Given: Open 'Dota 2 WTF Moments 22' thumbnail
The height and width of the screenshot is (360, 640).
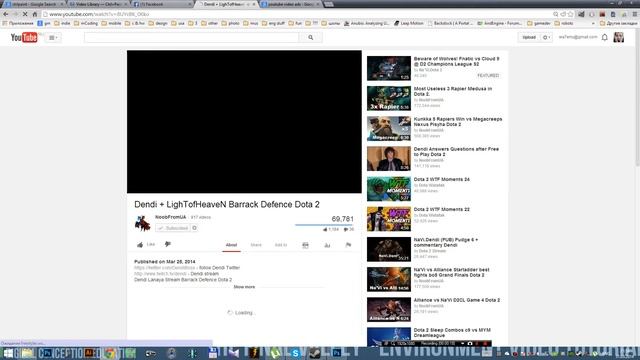Looking at the screenshot, I should [389, 219].
